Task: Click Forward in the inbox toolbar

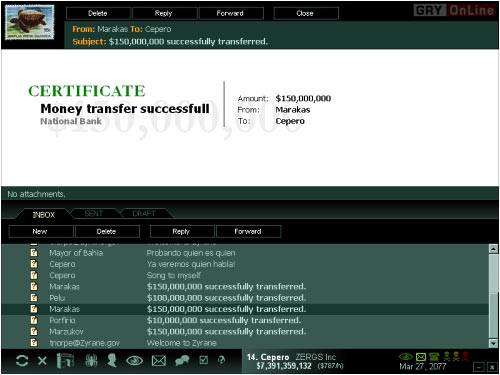Action: (x=248, y=231)
